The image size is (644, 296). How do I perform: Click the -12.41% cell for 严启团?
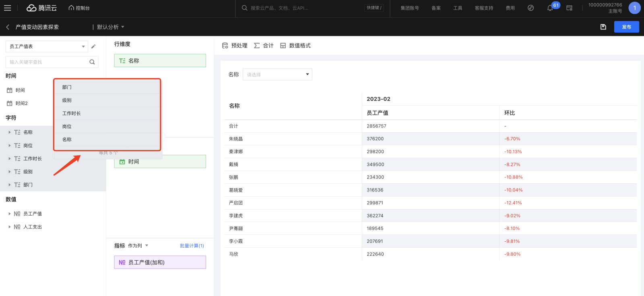[x=513, y=203]
